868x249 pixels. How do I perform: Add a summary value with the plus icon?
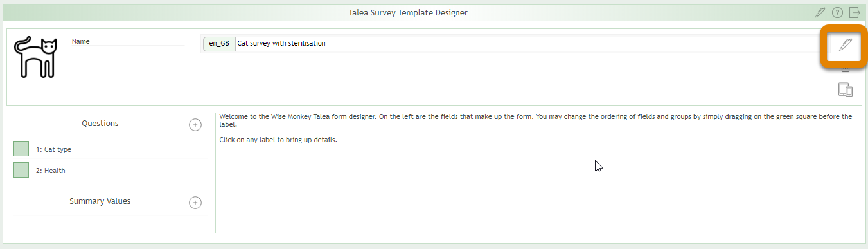(195, 203)
